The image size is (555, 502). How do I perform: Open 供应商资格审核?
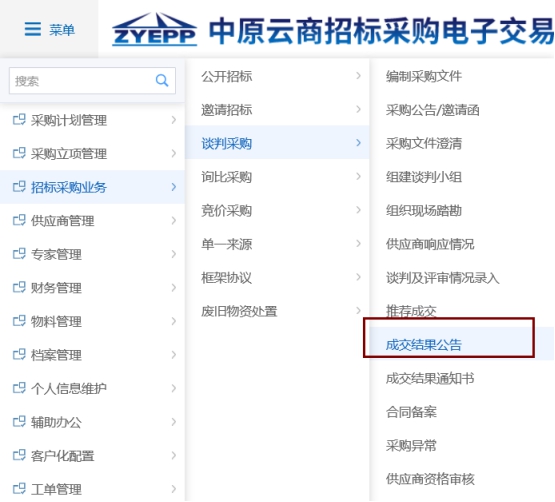[430, 479]
